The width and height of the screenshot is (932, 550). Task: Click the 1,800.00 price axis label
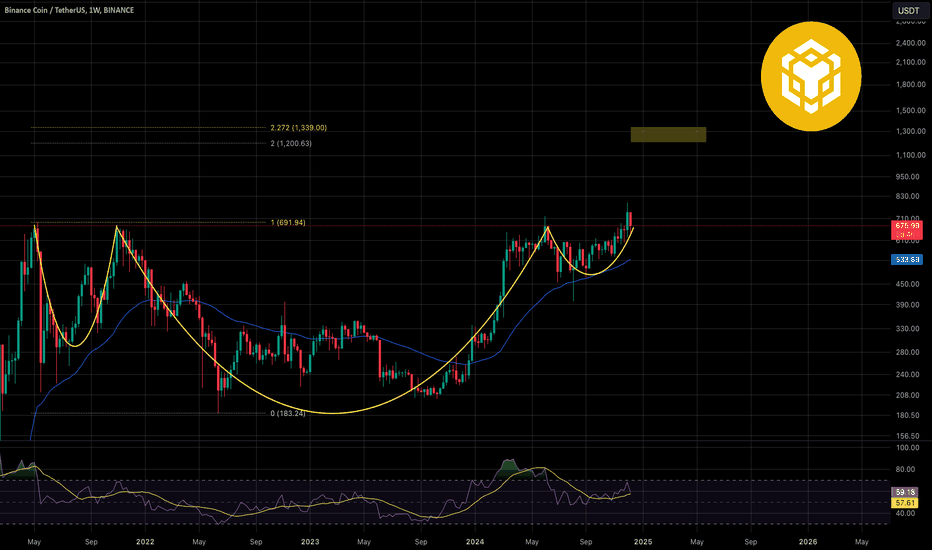(910, 84)
